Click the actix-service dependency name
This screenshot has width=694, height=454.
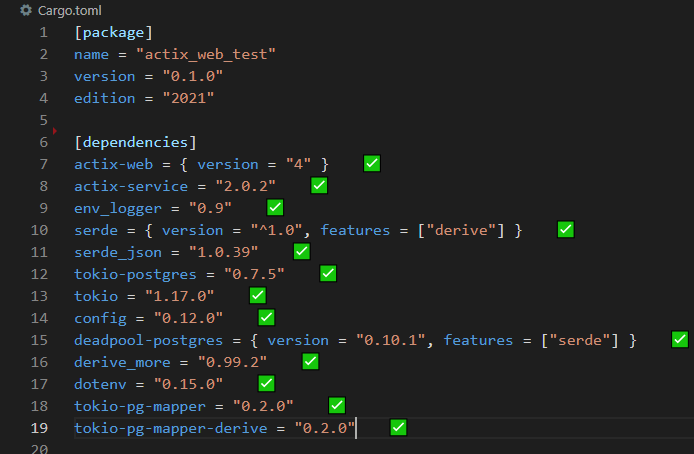coord(131,186)
